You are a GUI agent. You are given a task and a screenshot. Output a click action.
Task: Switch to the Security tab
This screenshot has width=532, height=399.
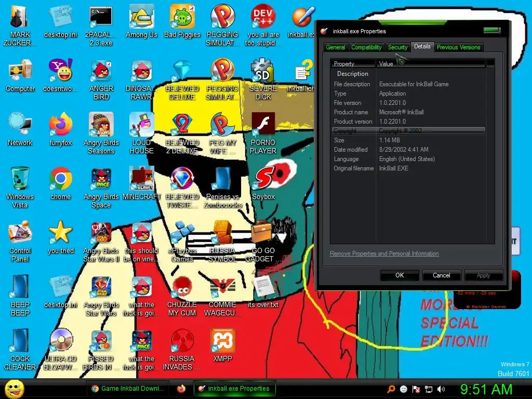[397, 47]
